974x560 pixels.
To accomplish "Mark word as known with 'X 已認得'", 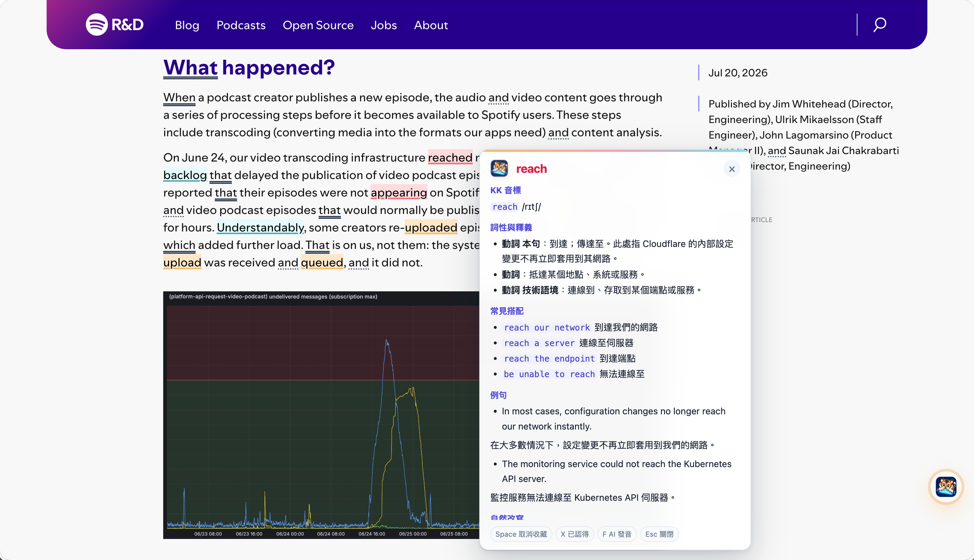I will click(x=575, y=534).
